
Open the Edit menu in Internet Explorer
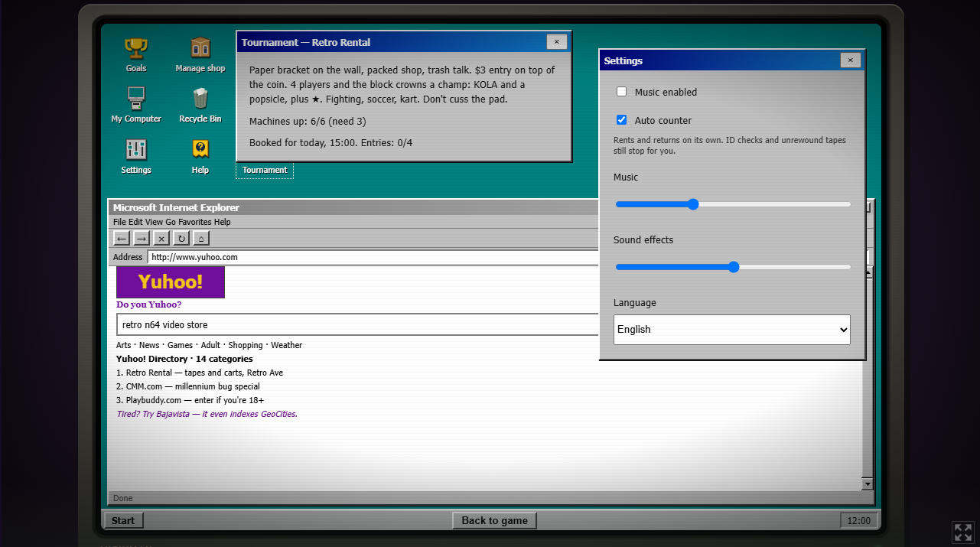point(135,222)
